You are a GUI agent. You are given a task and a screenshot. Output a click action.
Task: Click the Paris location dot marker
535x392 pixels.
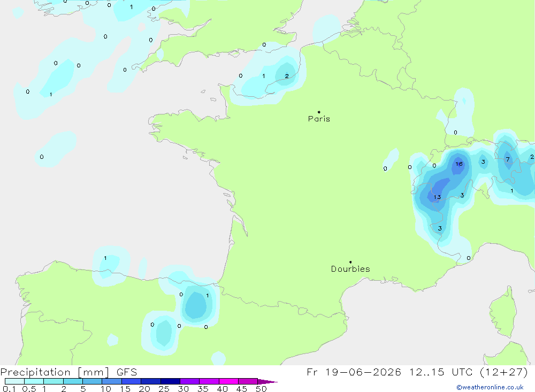pos(319,112)
